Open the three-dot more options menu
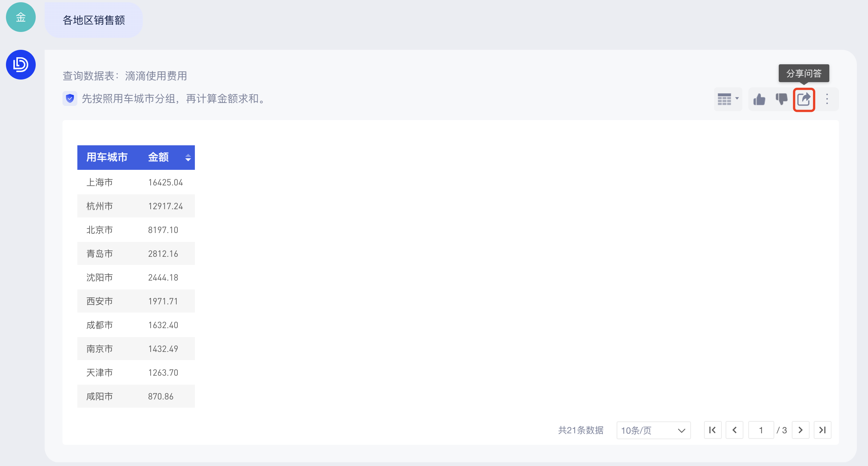 [827, 99]
